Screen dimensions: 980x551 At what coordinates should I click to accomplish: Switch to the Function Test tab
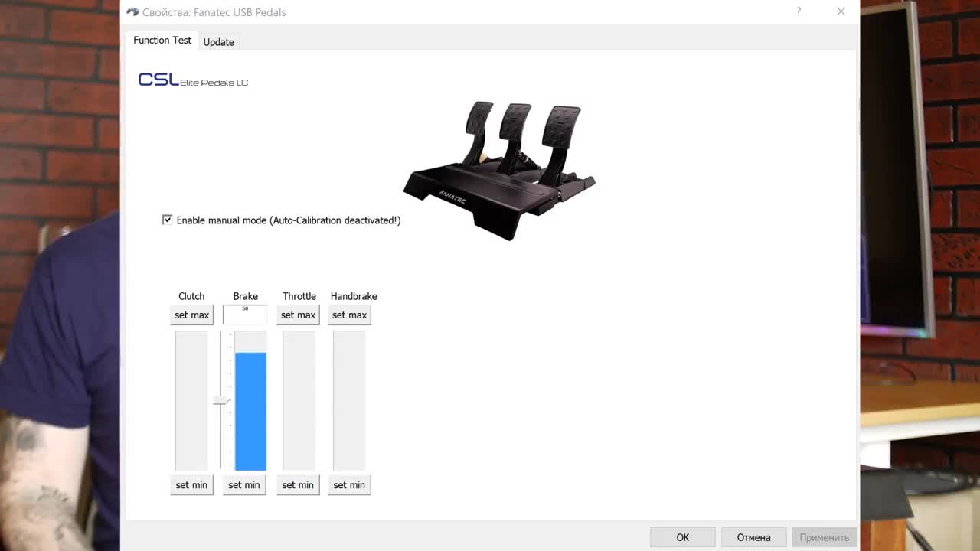point(162,41)
